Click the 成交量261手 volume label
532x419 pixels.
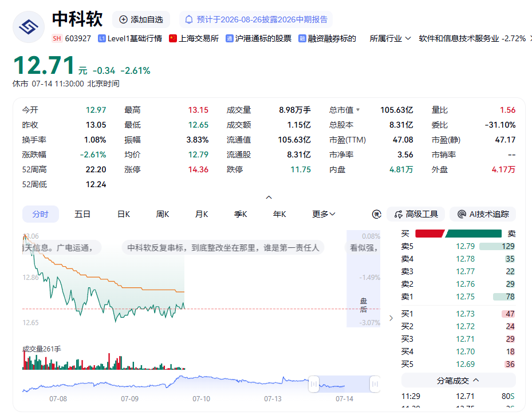[42, 349]
